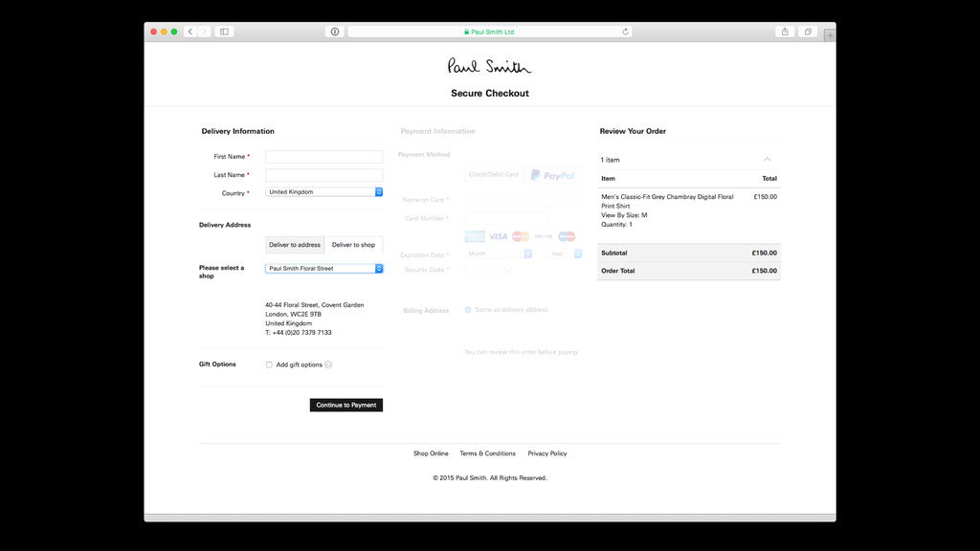Screen dimensions: 980x551
Task: Collapse the 1 item order summary
Action: pos(767,160)
